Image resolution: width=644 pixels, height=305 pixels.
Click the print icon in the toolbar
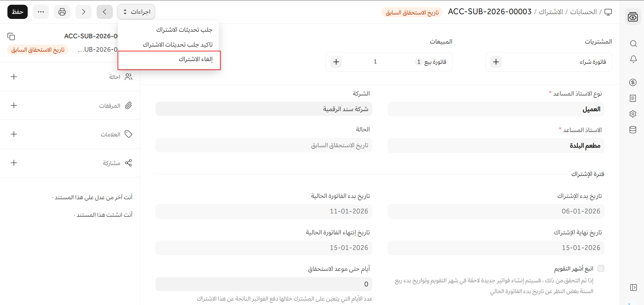[x=62, y=12]
